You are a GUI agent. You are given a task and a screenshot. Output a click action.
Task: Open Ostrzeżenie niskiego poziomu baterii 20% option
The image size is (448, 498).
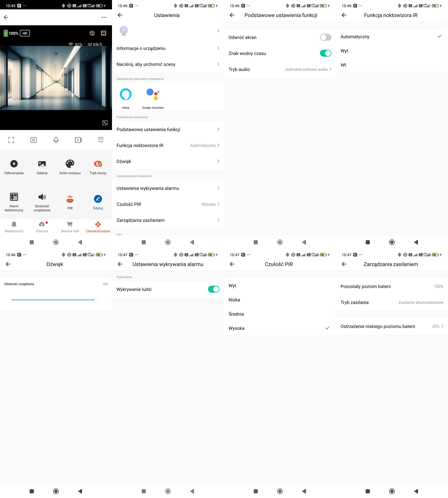pos(392,326)
